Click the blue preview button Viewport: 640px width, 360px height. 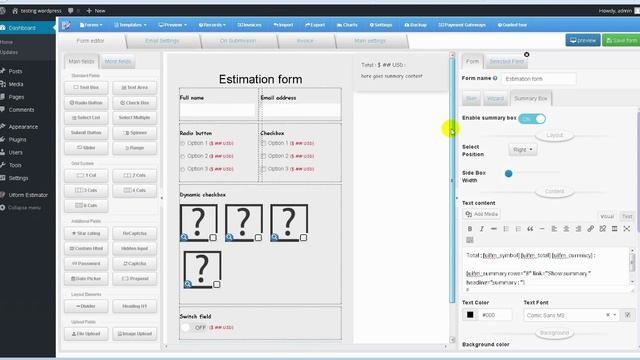point(583,40)
